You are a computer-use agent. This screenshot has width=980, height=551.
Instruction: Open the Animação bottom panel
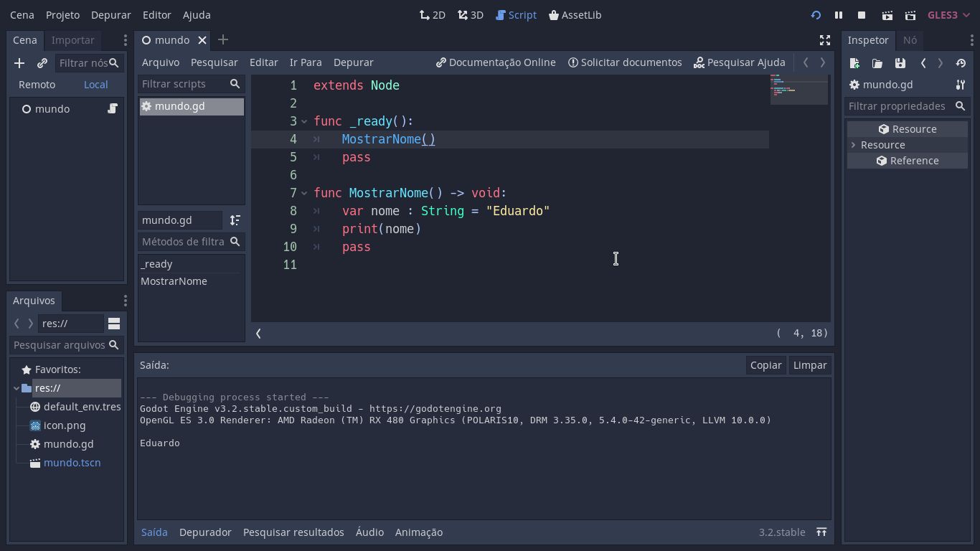pyautogui.click(x=419, y=532)
